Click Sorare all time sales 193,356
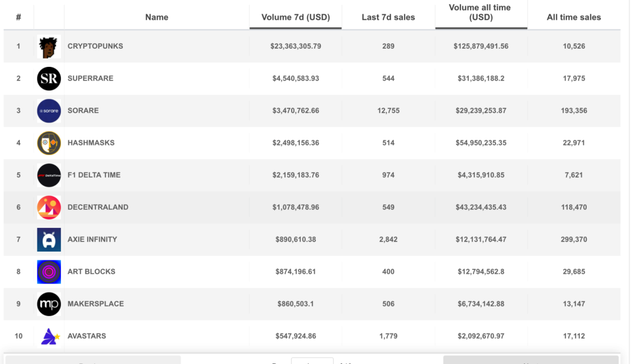Screen dimensions: 640x364 click(x=574, y=111)
